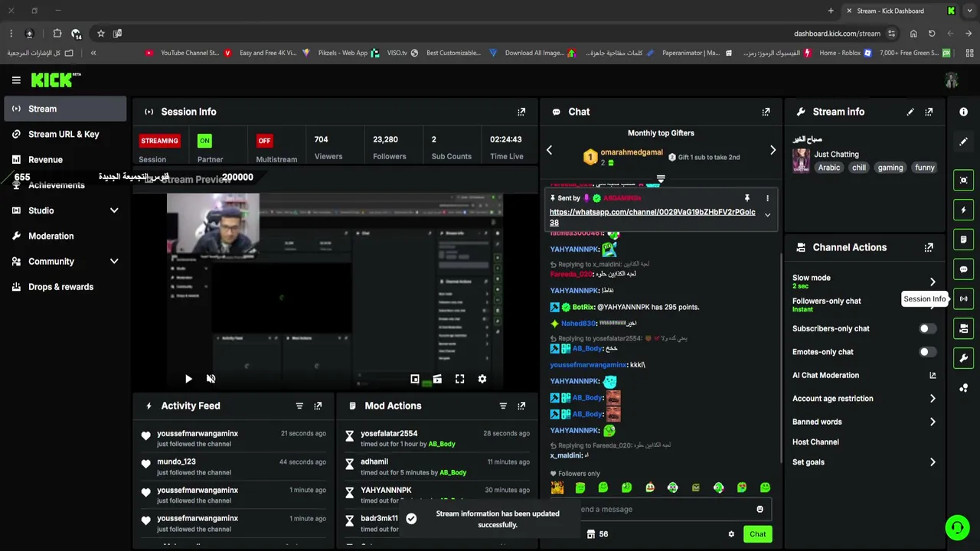The width and height of the screenshot is (980, 551).
Task: Go to the Revenue page
Action: click(65, 160)
